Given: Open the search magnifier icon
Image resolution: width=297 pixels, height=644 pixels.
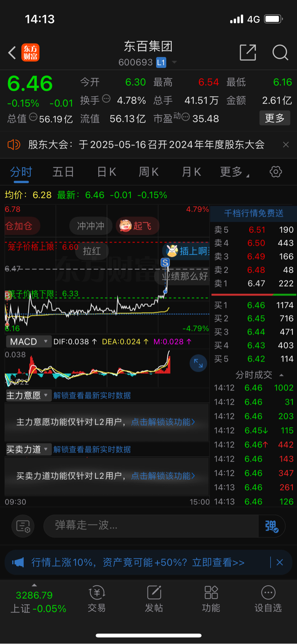Looking at the screenshot, I should 280,52.
